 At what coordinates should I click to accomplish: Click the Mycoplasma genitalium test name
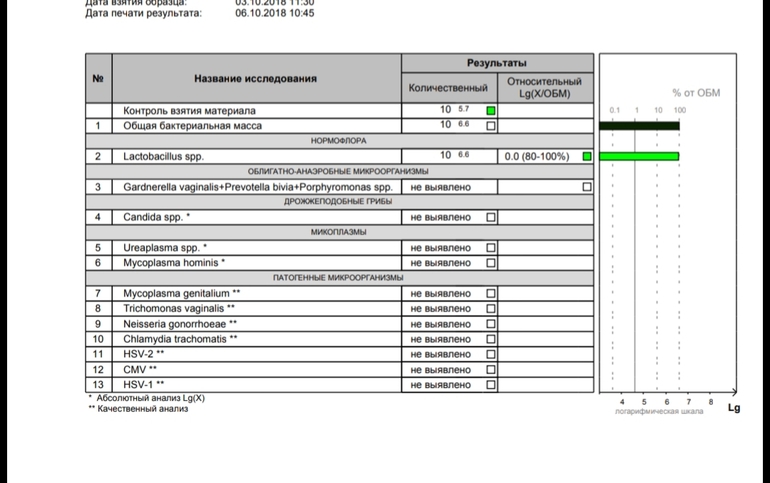click(181, 294)
